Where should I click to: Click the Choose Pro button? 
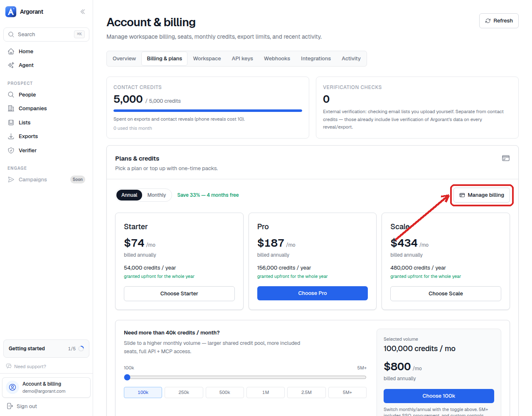pos(313,293)
